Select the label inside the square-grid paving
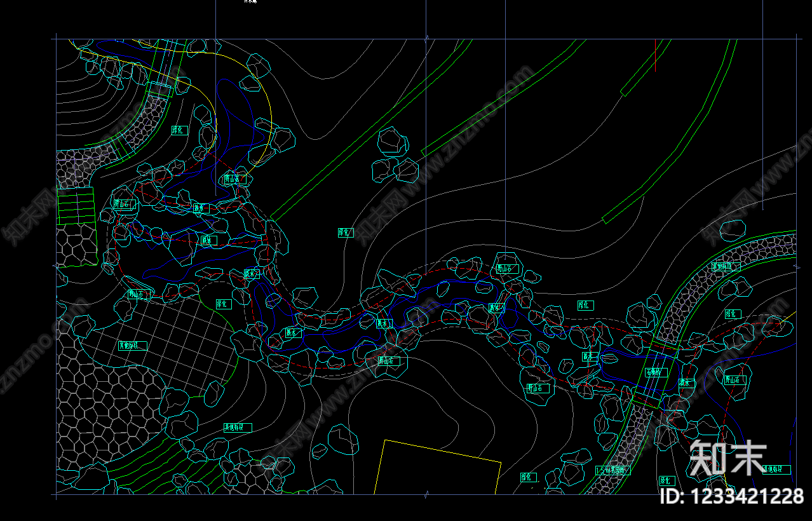Screen dimensions: 812x521 (133, 346)
